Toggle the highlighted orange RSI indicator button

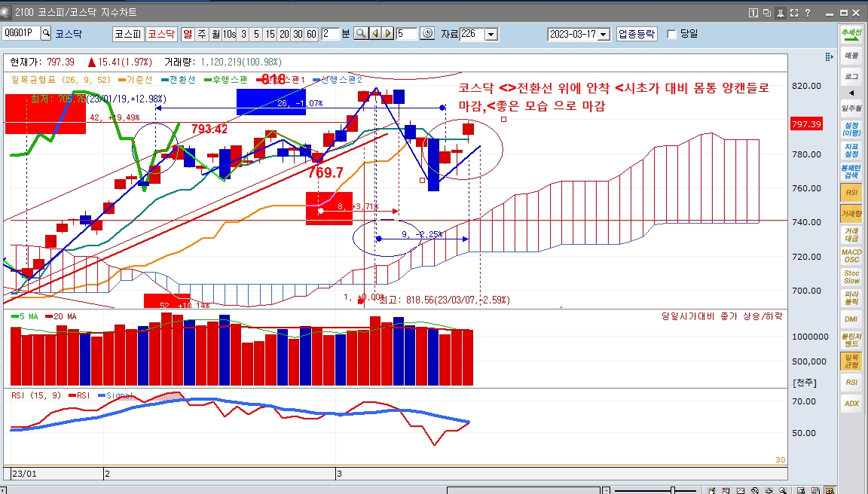851,193
